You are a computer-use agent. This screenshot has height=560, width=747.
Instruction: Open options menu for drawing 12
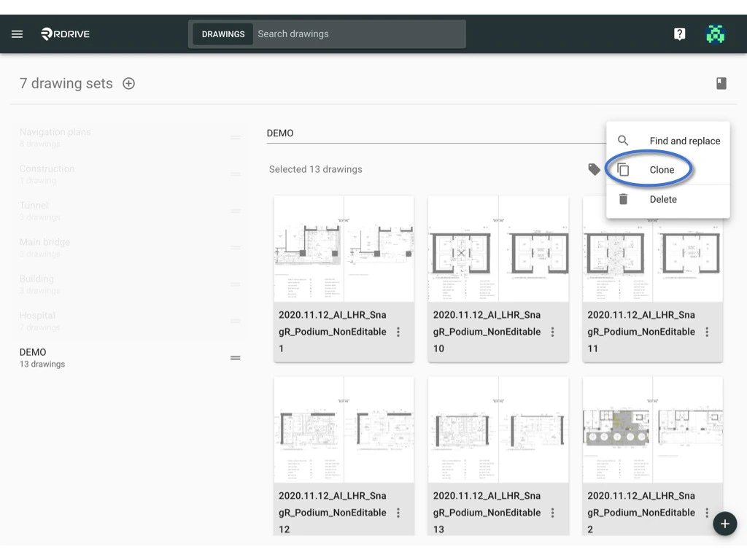click(x=398, y=513)
